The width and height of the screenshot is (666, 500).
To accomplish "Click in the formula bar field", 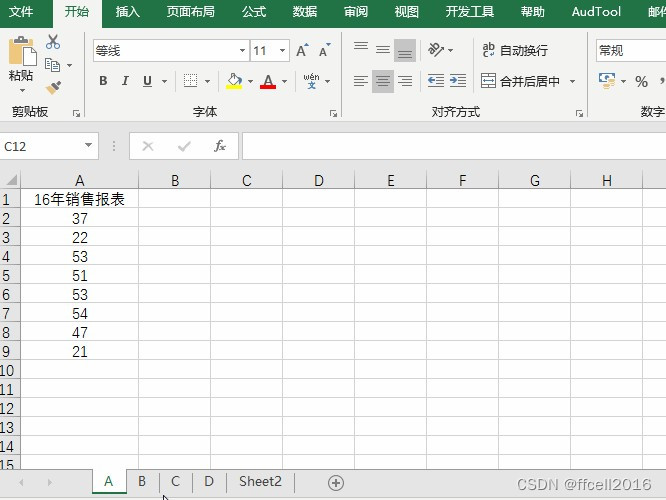I will coord(454,146).
